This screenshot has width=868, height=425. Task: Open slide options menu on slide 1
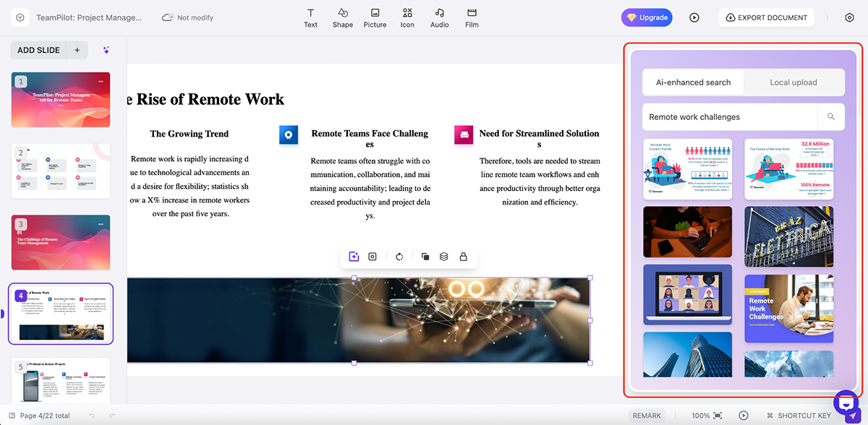(101, 82)
